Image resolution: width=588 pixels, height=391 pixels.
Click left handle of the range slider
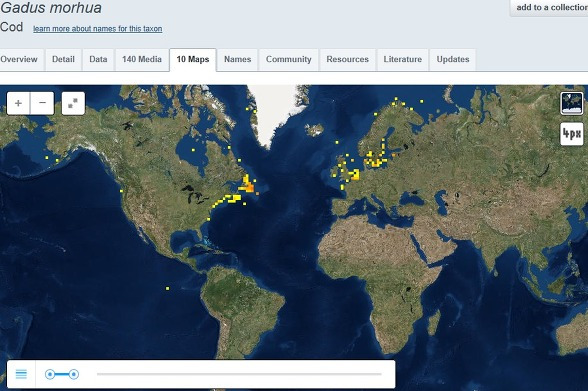(50, 374)
